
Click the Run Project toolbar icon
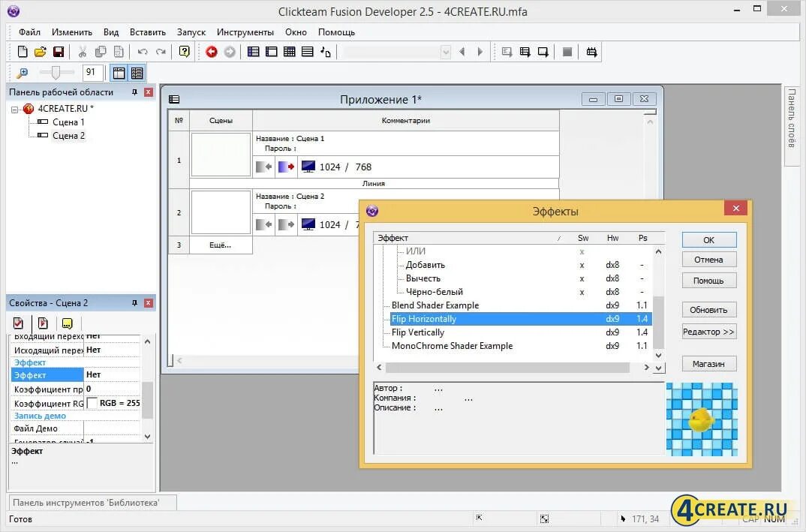pyautogui.click(x=507, y=52)
